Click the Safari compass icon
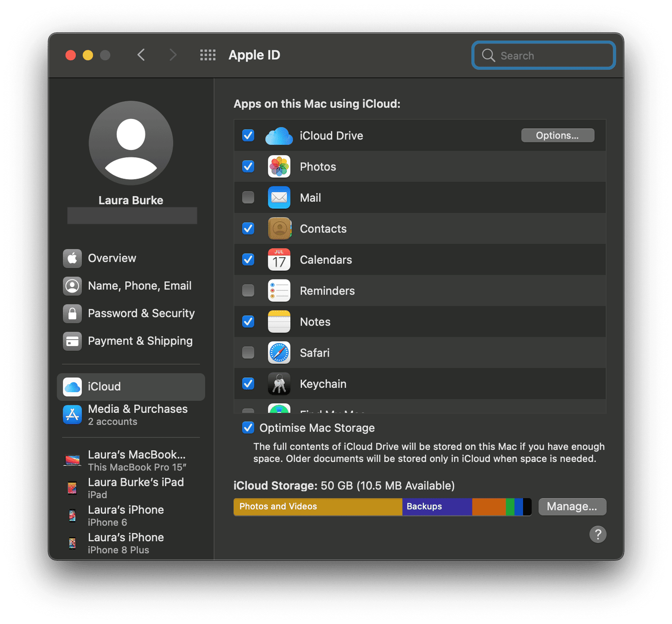Screen dimensions: 672x624 (x=279, y=353)
